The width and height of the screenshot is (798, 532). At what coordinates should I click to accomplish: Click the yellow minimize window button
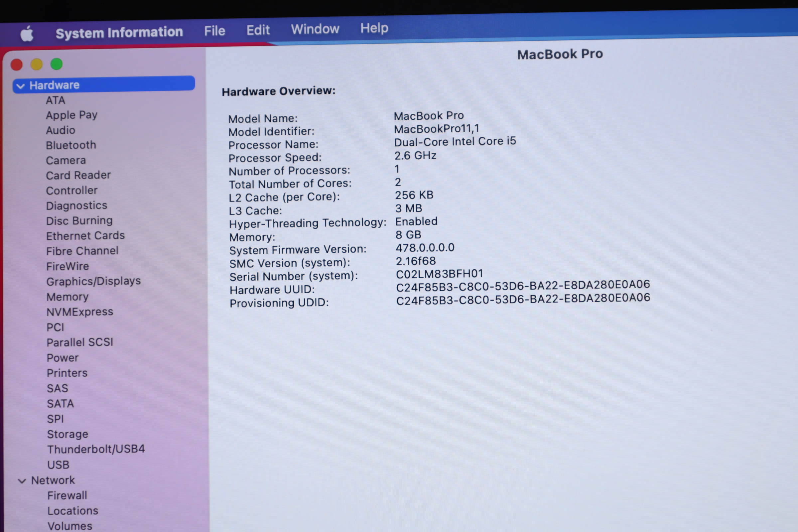click(37, 64)
